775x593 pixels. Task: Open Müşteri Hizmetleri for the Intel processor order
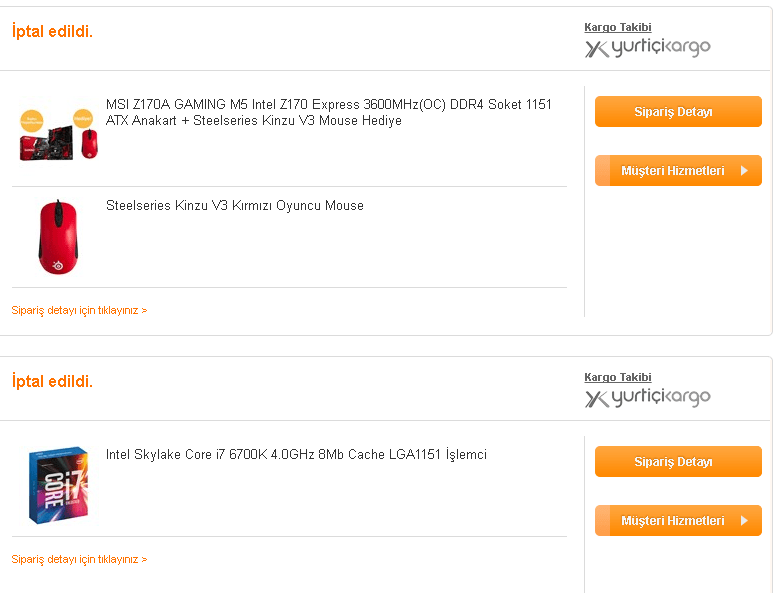(x=672, y=521)
